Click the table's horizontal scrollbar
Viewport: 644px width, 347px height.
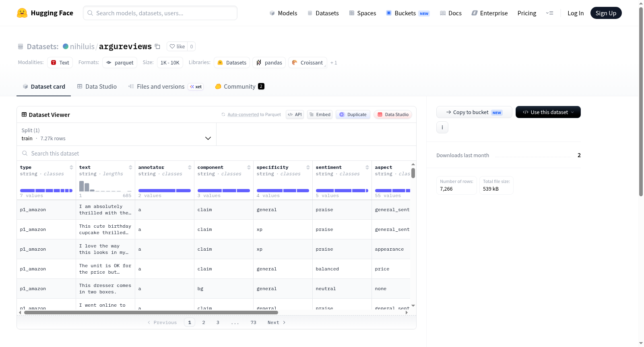151,312
